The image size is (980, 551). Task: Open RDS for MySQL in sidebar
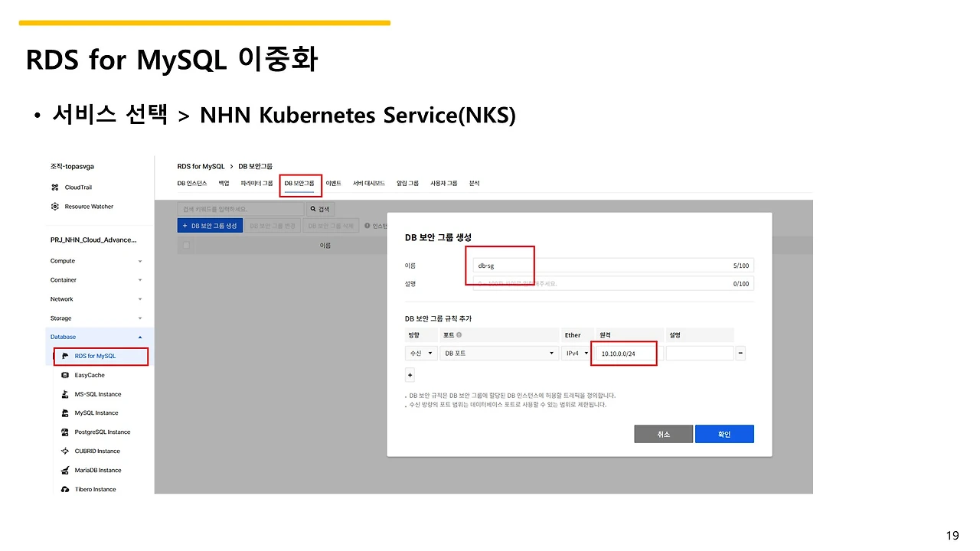click(96, 356)
